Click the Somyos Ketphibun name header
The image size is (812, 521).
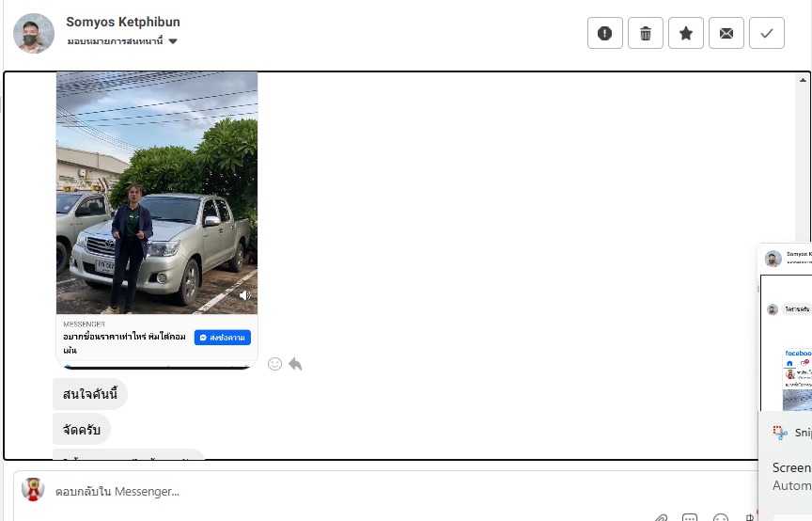click(123, 22)
